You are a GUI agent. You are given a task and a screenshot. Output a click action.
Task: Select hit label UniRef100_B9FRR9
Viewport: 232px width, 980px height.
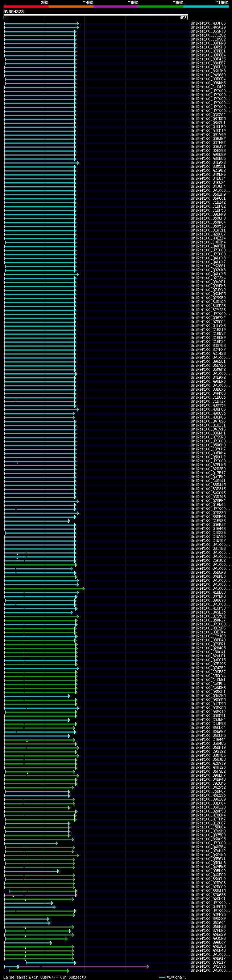click(208, 43)
